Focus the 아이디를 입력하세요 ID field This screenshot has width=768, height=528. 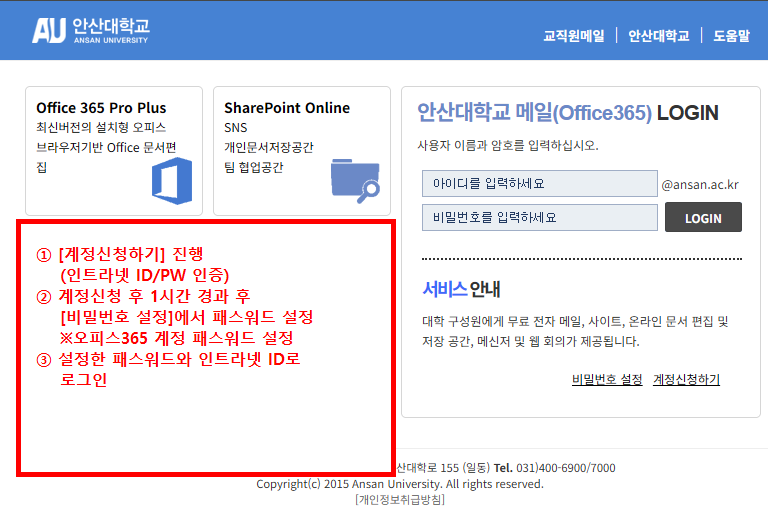540,184
